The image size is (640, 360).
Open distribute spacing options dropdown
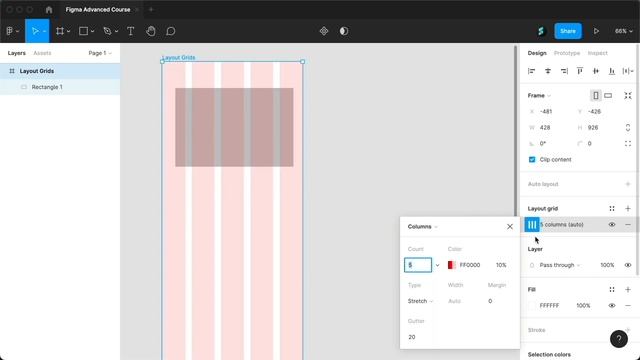pos(628,71)
